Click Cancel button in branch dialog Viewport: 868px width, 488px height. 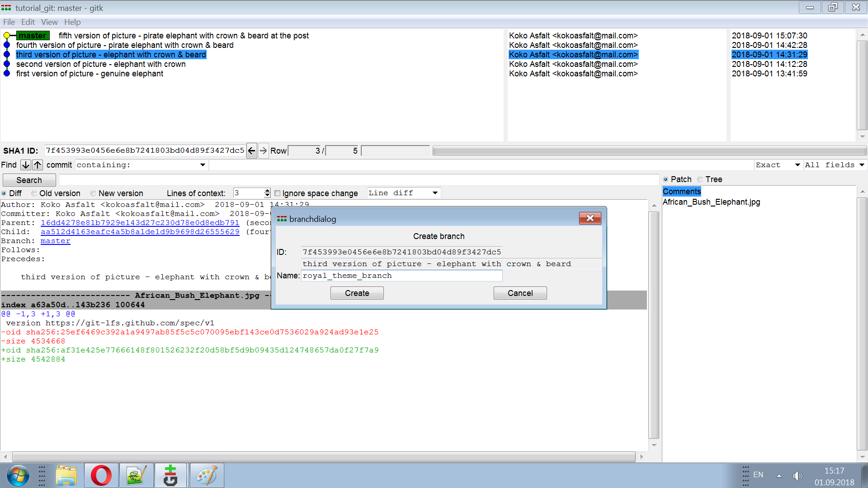[519, 292]
